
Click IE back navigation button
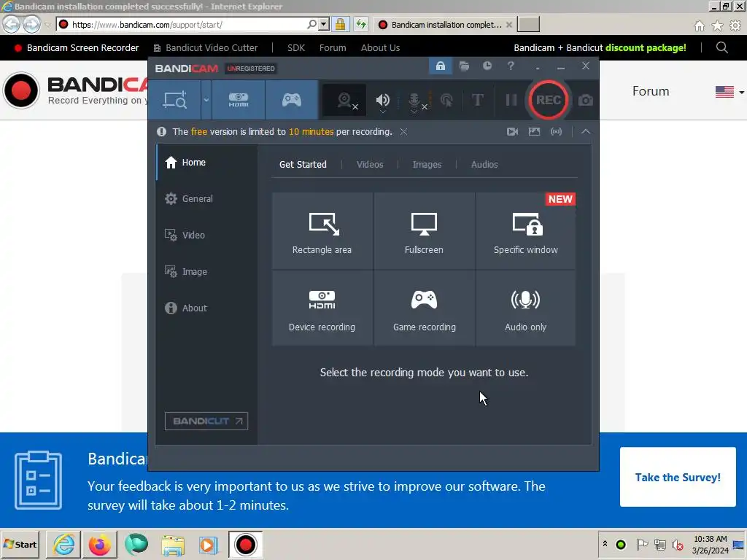tap(12, 24)
